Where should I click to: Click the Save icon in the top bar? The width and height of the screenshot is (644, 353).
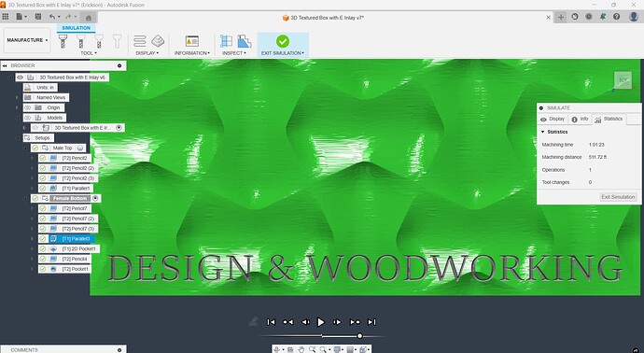coord(38,17)
